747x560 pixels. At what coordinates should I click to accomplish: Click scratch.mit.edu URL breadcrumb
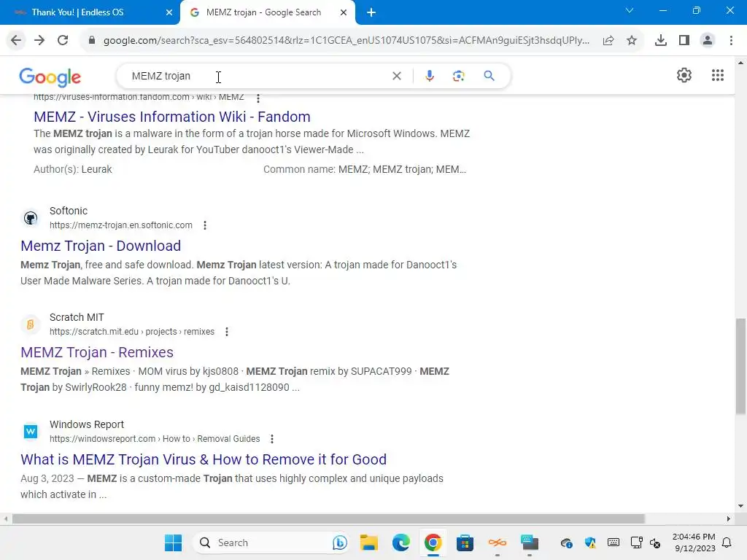click(x=132, y=332)
